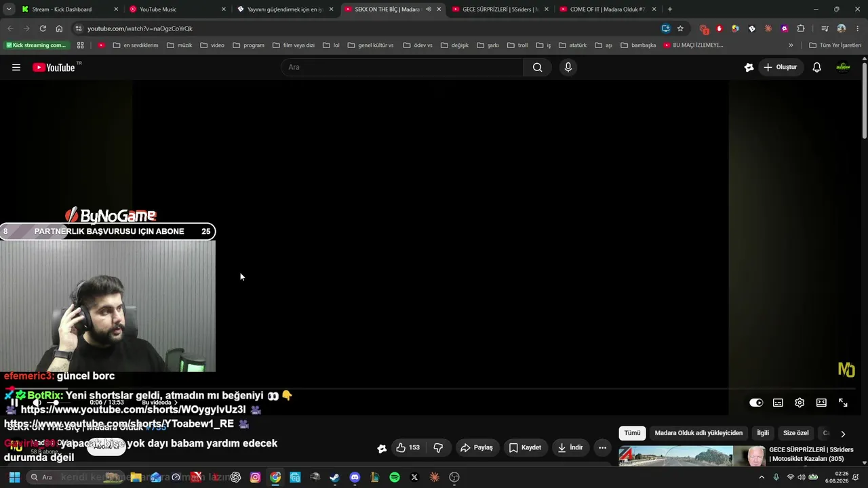This screenshot has width=868, height=488.
Task: Pause the video with the player pause button
Action: click(x=14, y=403)
